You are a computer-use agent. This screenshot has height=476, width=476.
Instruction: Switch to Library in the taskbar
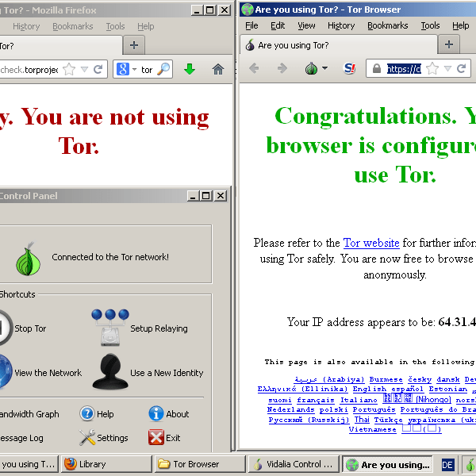[x=106, y=464]
